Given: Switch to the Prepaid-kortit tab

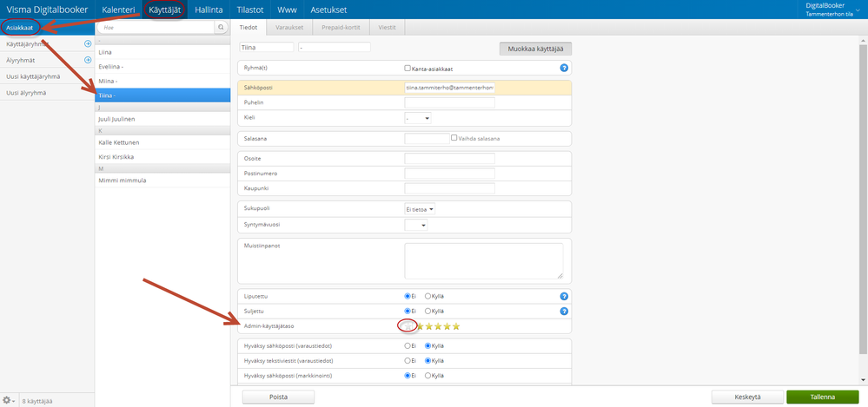Looking at the screenshot, I should point(341,27).
